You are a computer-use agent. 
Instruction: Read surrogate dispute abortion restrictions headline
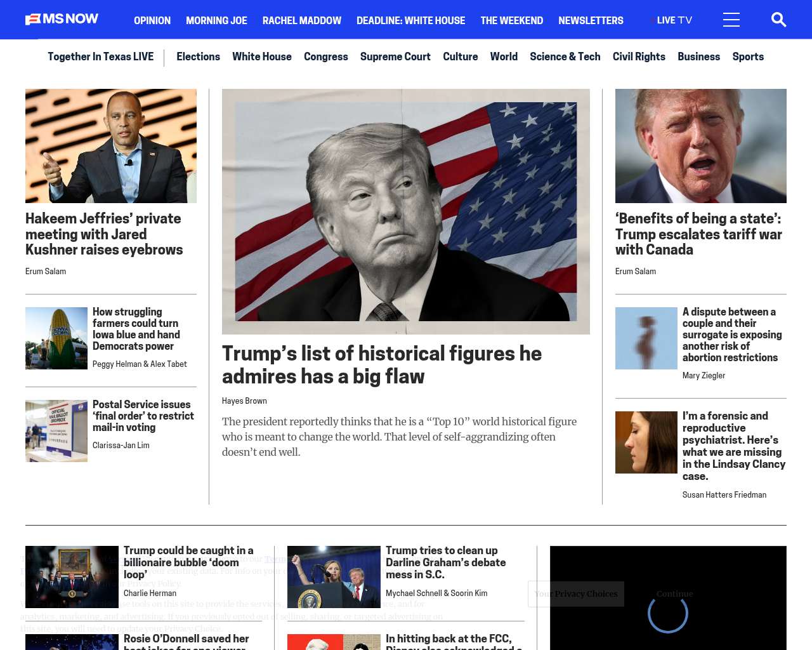(732, 335)
